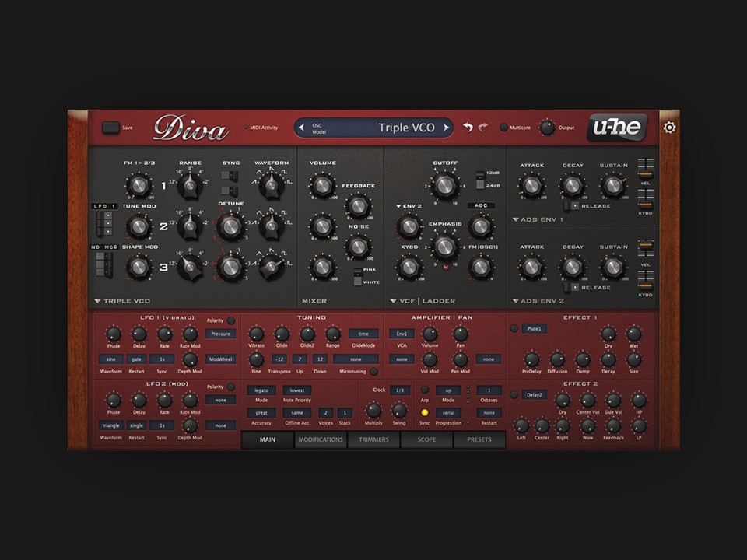Toggle the Microtuning button
747x560 pixels.
tap(374, 372)
